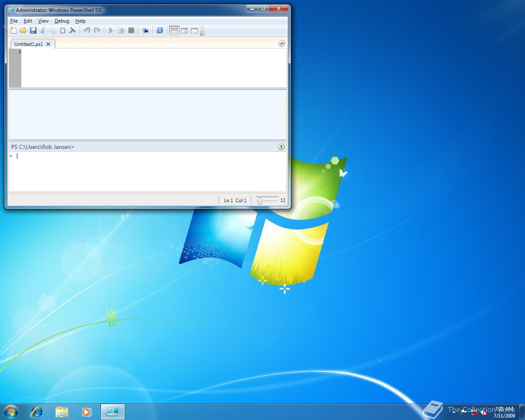Close the Untitled1.ps1 script tab
This screenshot has height=420, width=525.
point(48,44)
